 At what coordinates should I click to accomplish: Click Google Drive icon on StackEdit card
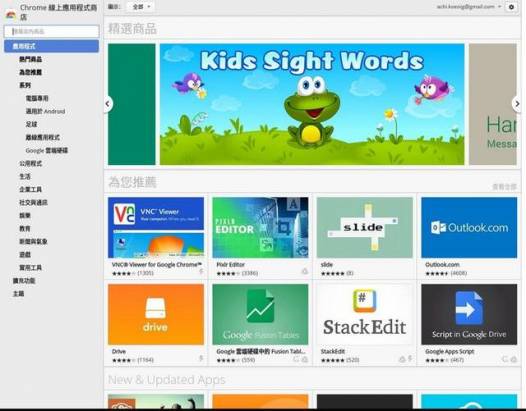tap(402, 359)
